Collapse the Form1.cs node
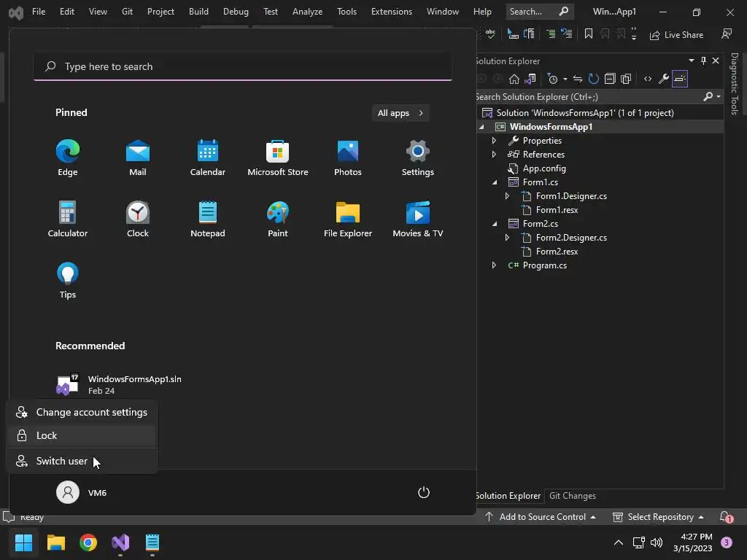 pyautogui.click(x=495, y=182)
